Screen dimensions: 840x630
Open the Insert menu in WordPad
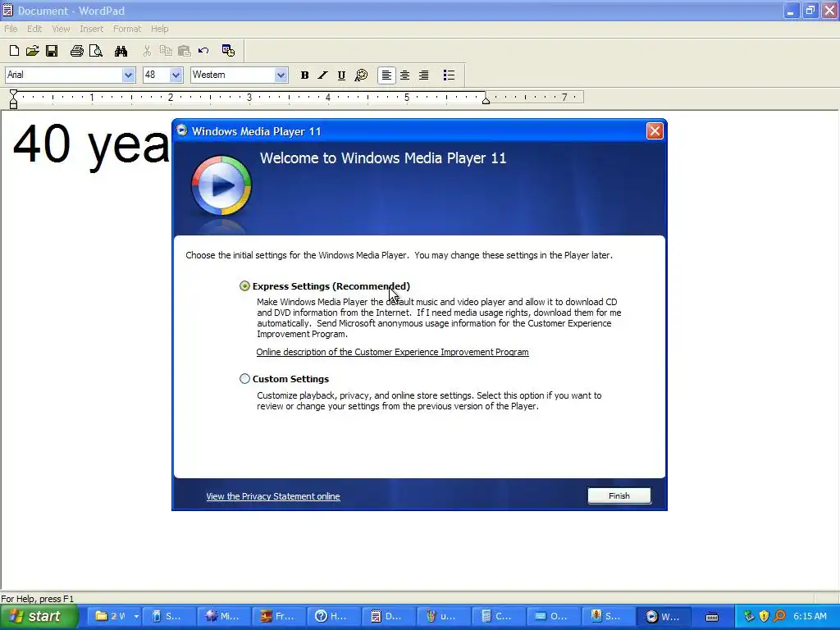pos(92,29)
